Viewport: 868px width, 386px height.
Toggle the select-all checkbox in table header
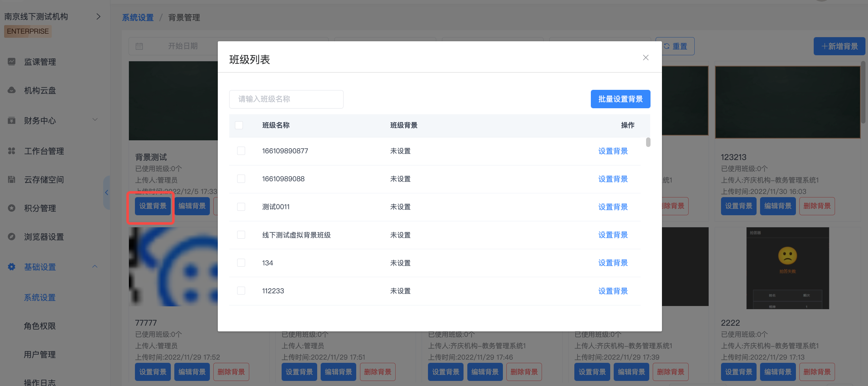pos(238,125)
